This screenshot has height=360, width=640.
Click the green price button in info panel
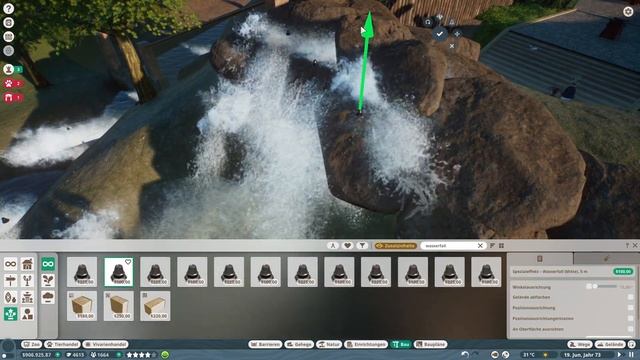623,271
